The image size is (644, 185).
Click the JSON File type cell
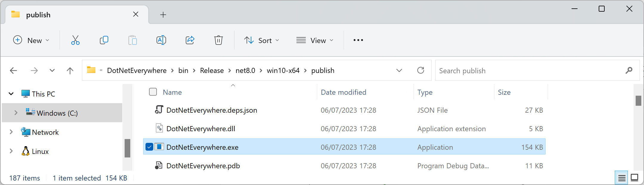tap(433, 110)
